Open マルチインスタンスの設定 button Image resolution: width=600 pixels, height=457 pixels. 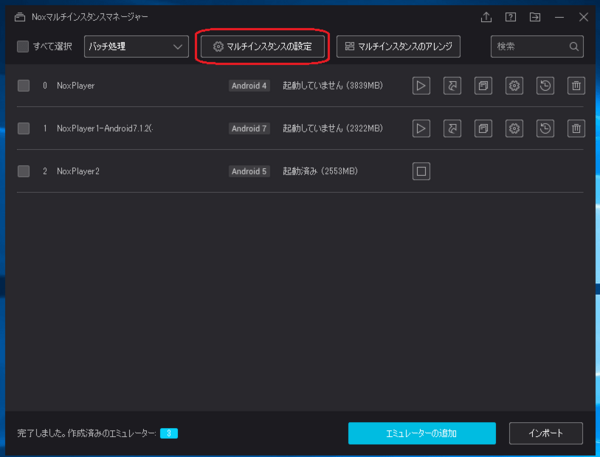point(262,47)
